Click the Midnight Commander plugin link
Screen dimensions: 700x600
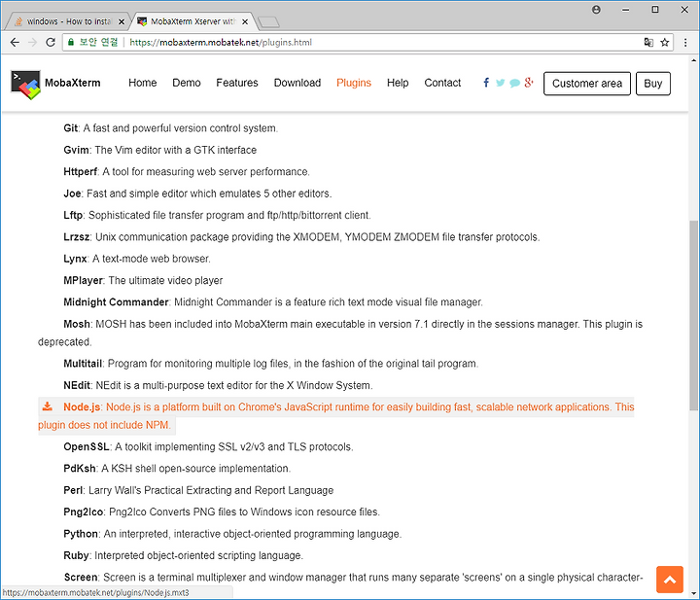coord(273,302)
